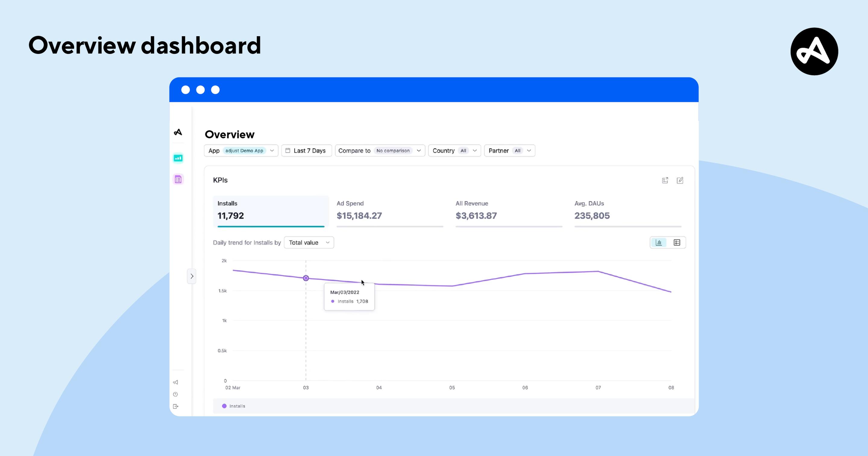
Task: Click the logout icon in the sidebar
Action: click(175, 407)
